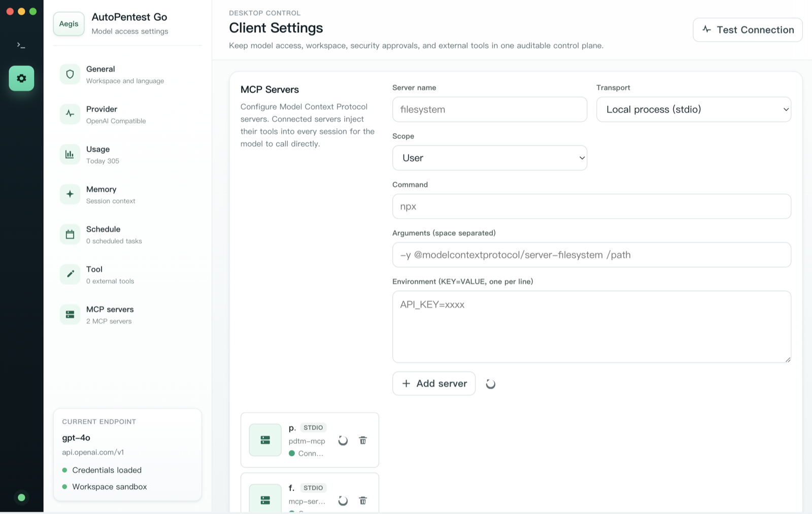
Task: Click the shield icon beside General
Action: pyautogui.click(x=70, y=74)
